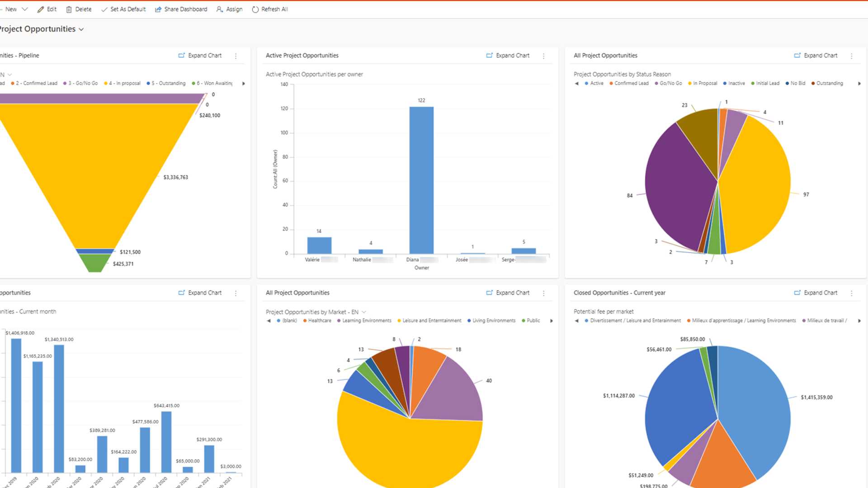Expand the New button dropdown chevron

(x=25, y=9)
